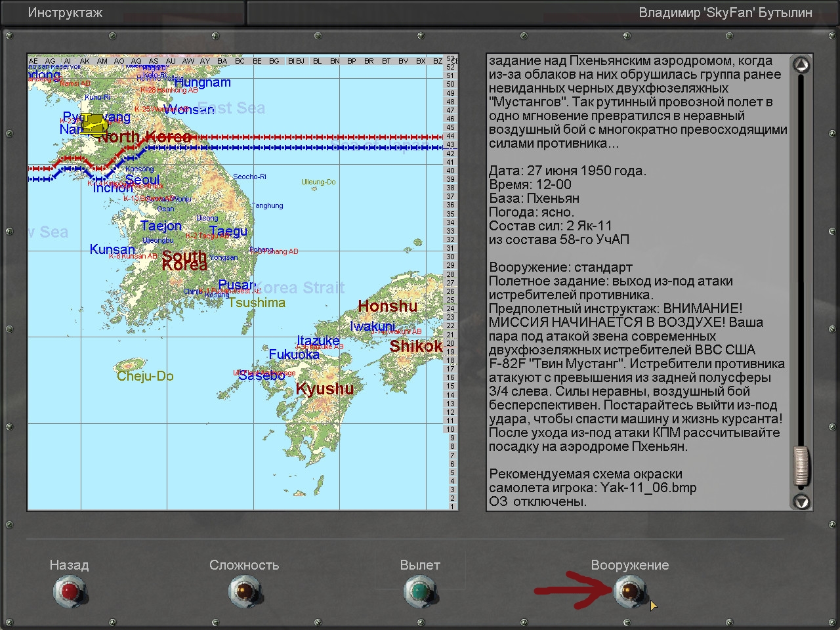Select the Pusan city label on the map
The image size is (840, 630).
pos(236,285)
